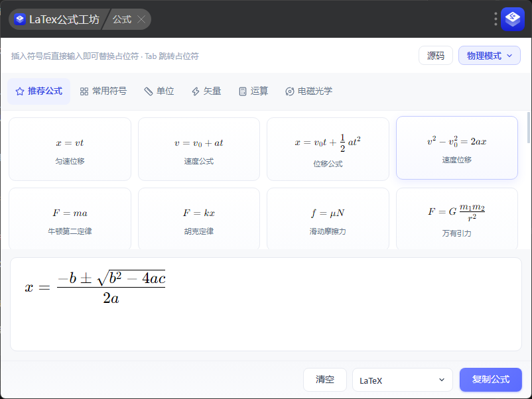Insert the 万有引力 formula card
This screenshot has width=532, height=399.
[x=457, y=219]
